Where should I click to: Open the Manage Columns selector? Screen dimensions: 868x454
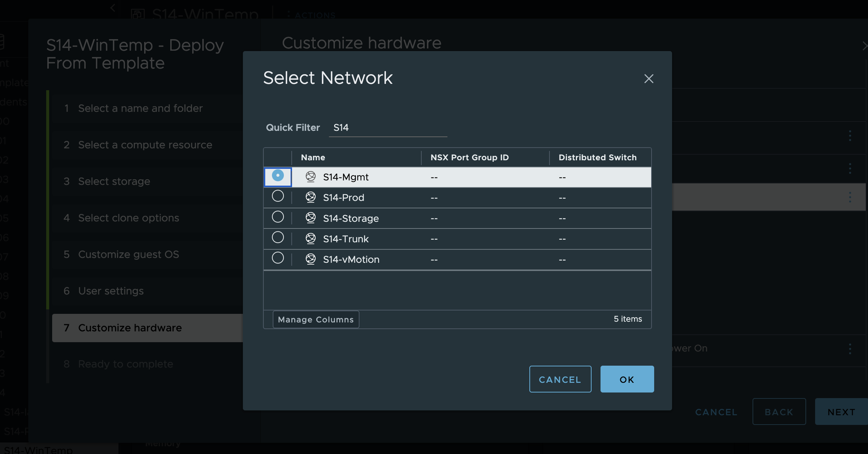[x=316, y=319]
